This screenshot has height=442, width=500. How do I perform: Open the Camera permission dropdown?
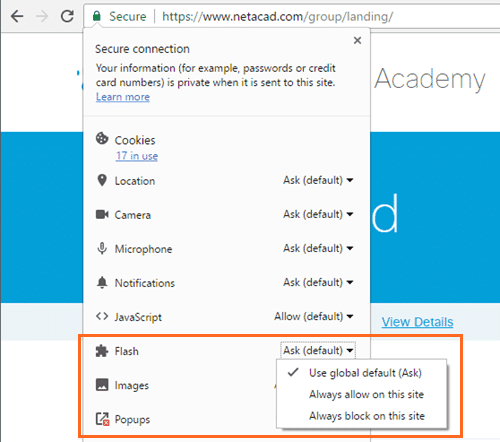[318, 214]
